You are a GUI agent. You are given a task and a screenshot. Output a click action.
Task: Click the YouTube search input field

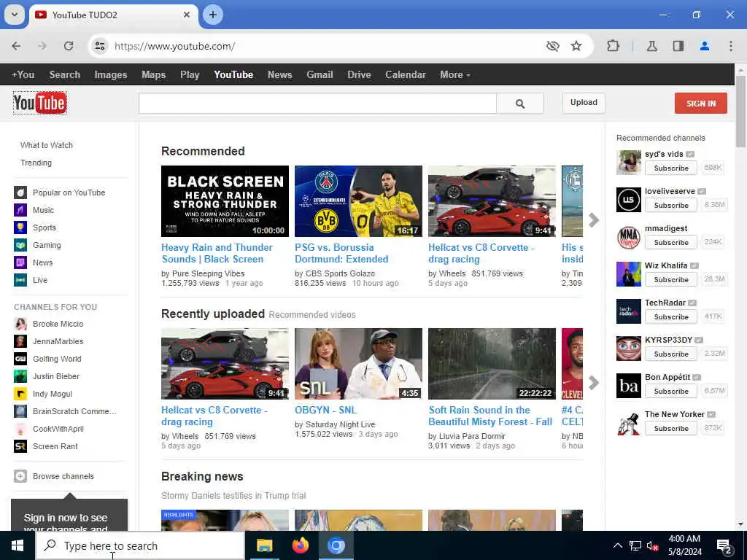point(318,104)
